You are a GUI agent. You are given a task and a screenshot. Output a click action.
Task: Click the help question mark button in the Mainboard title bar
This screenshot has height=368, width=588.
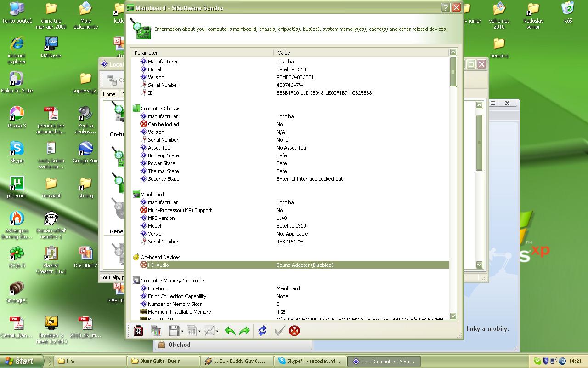coord(446,7)
